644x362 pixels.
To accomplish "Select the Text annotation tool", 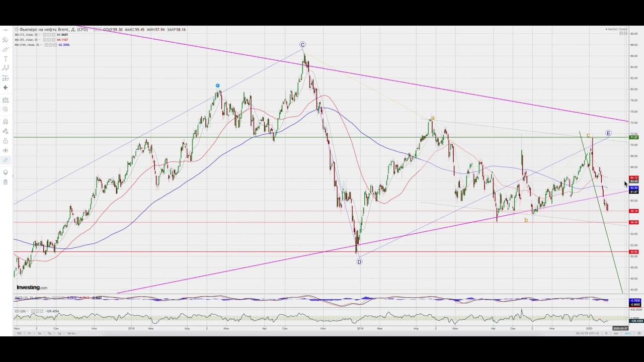I will click(6, 59).
